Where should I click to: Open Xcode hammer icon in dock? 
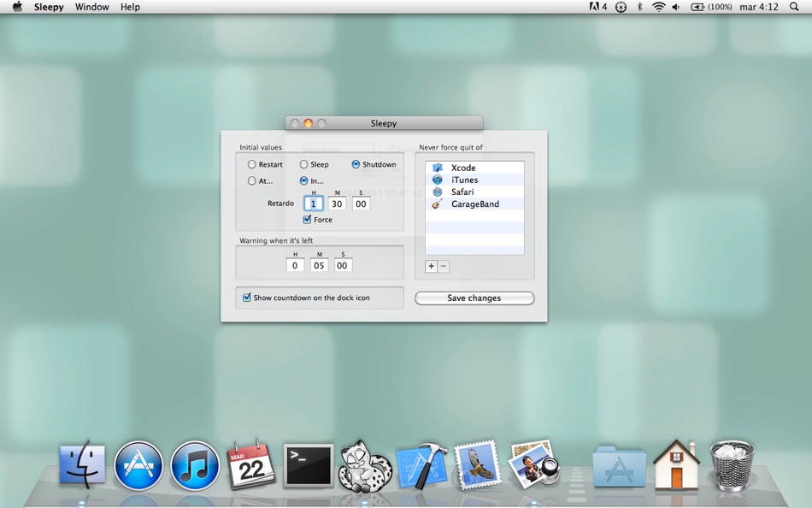(421, 465)
